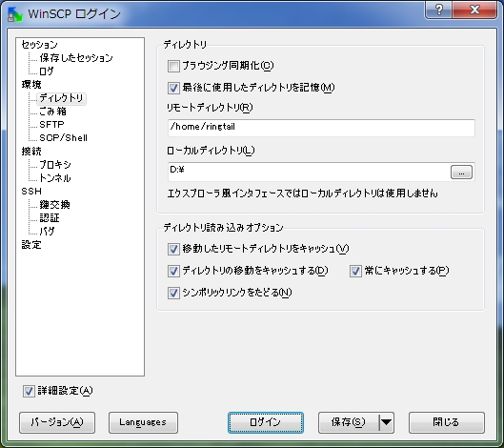Uncheck the 詳細設定(A) checkbox

pos(29,391)
